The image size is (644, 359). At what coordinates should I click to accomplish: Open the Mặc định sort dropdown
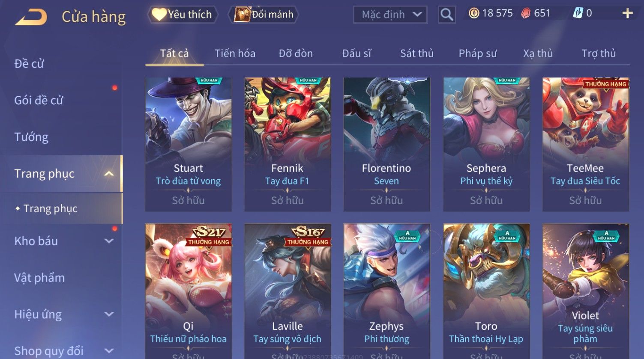pos(390,15)
